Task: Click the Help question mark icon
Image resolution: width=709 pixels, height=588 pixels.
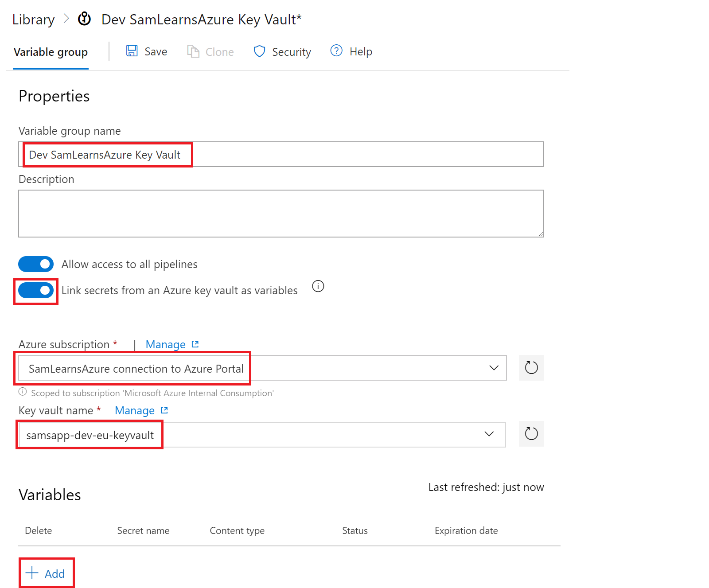Action: coord(336,51)
